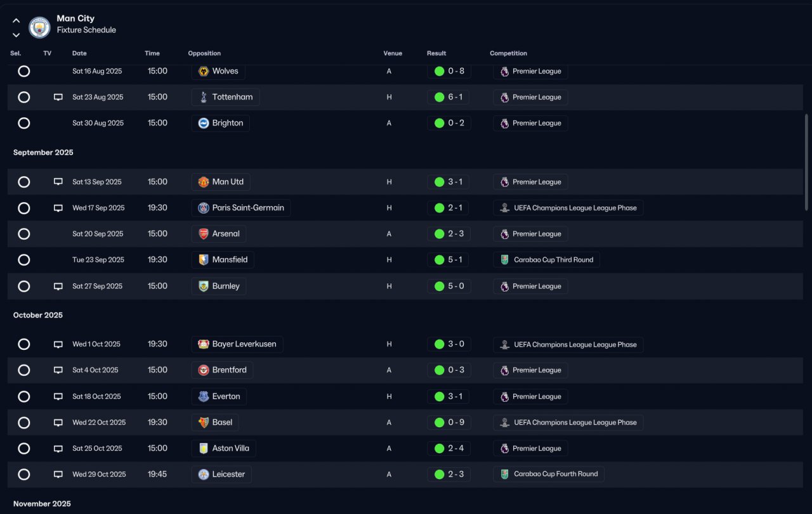This screenshot has height=514, width=812.
Task: Click the up chevron beside Man City
Action: 16,21
